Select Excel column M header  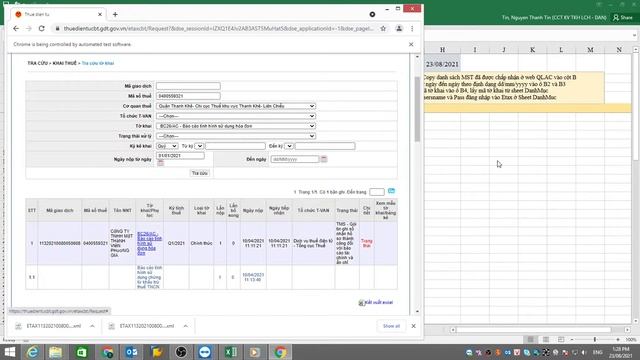[x=590, y=49]
